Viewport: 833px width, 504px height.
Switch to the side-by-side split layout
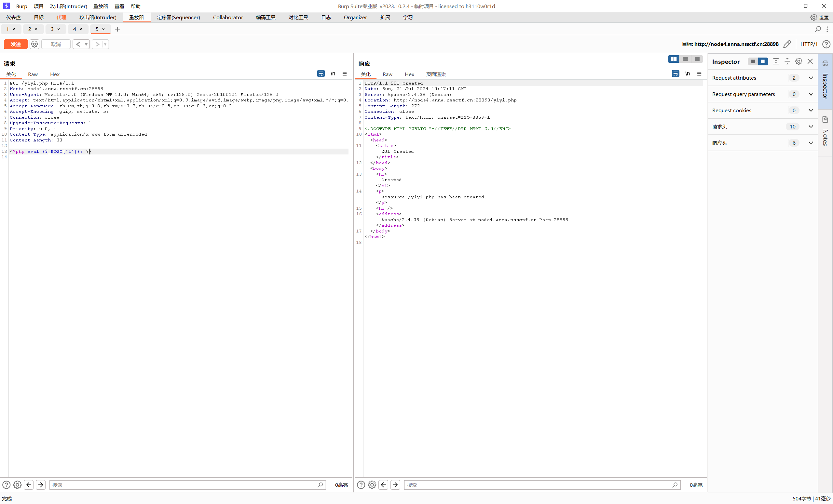tap(674, 59)
